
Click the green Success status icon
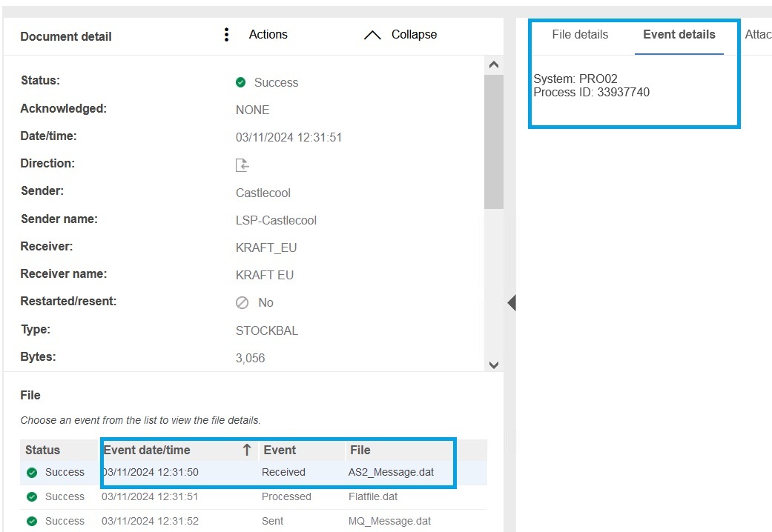[x=240, y=82]
